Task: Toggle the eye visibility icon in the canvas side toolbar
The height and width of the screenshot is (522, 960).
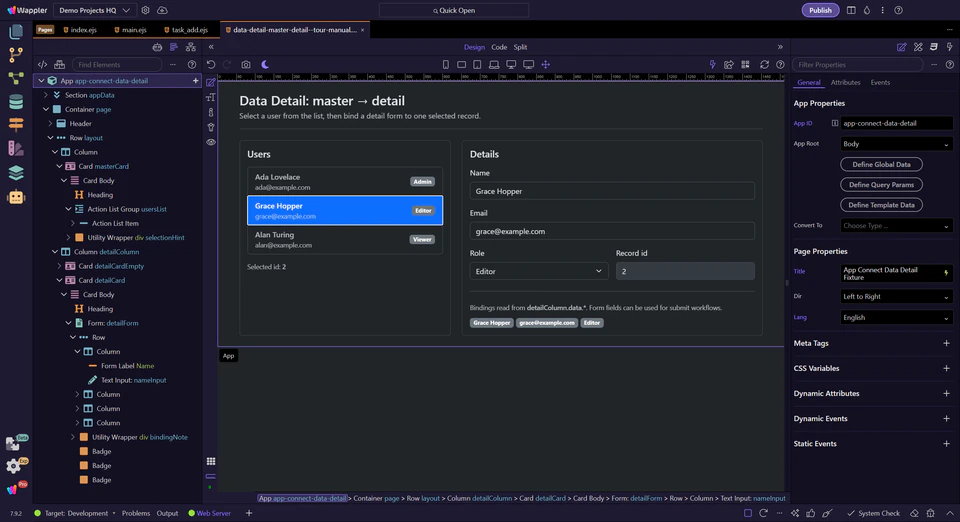Action: click(x=211, y=142)
